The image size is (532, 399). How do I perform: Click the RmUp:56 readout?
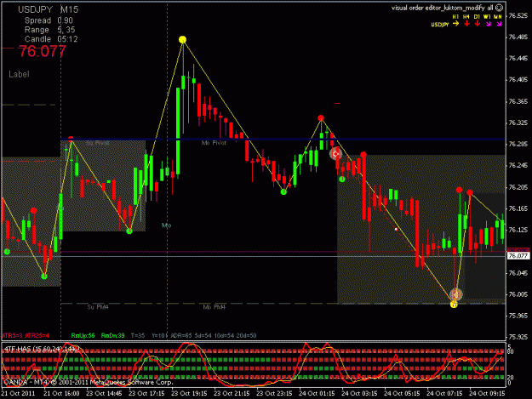point(83,335)
